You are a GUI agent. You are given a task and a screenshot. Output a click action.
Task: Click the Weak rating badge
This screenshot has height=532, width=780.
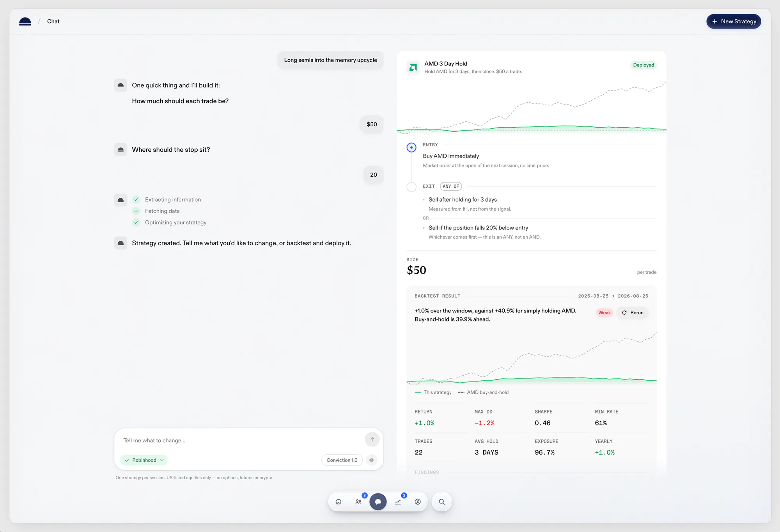click(604, 313)
